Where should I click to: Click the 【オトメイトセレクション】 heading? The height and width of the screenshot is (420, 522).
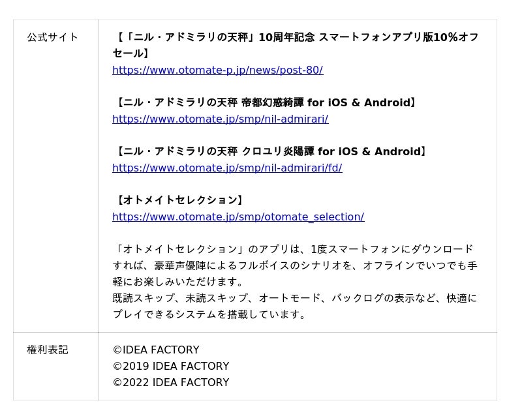click(x=179, y=200)
